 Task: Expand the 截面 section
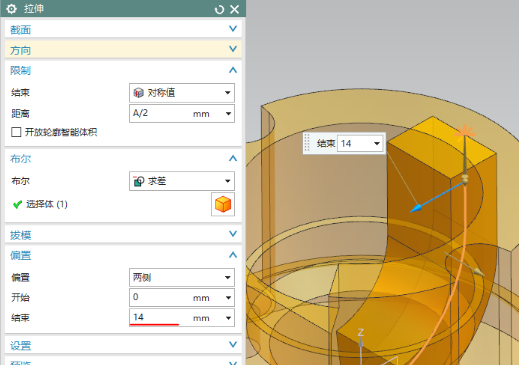click(233, 29)
